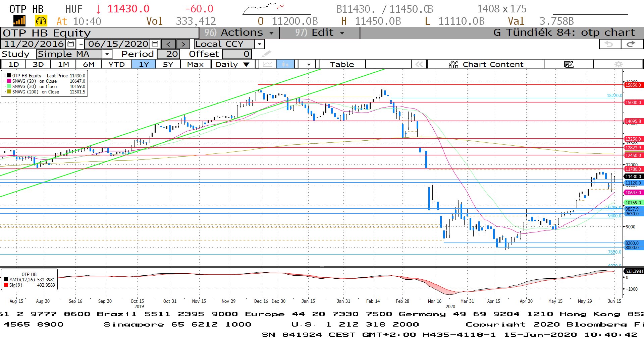Click G Tündiék 84: otp chart title
Viewport: 644px width, 348px height.
pos(564,32)
